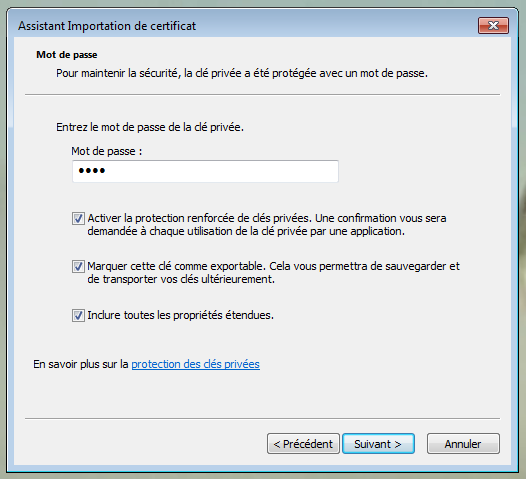Click the "demandée à chaque utilisation" label line
Screen dimensions: 526x479
click(246, 231)
